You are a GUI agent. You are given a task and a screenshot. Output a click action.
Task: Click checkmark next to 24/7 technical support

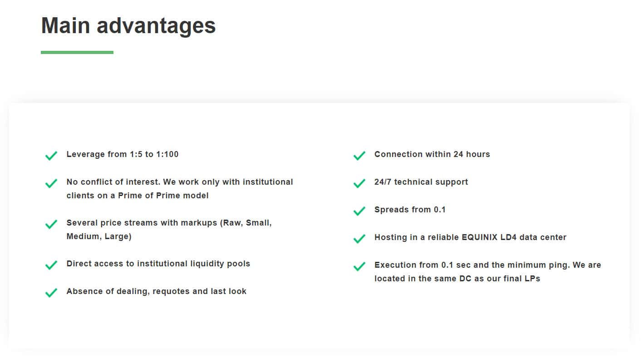359,183
